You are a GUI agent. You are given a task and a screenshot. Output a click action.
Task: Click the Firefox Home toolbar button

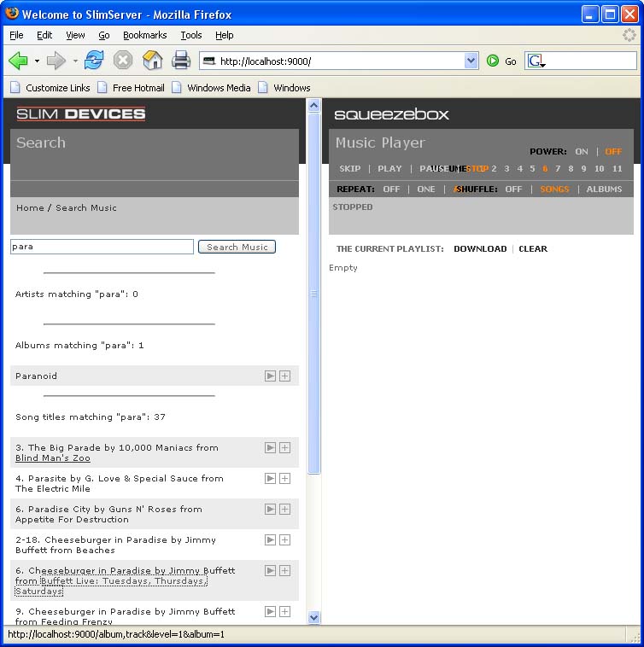(152, 61)
